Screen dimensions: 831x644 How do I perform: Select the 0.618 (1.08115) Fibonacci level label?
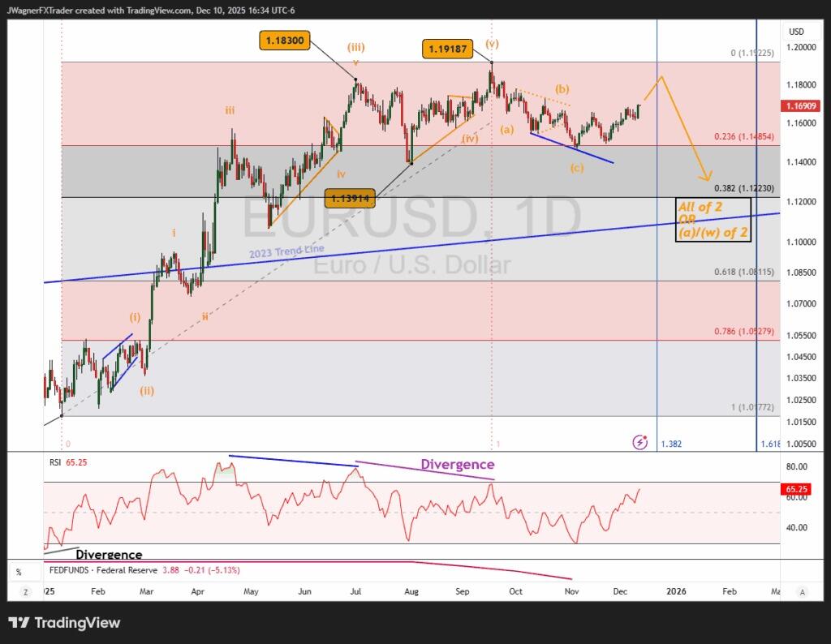click(743, 273)
